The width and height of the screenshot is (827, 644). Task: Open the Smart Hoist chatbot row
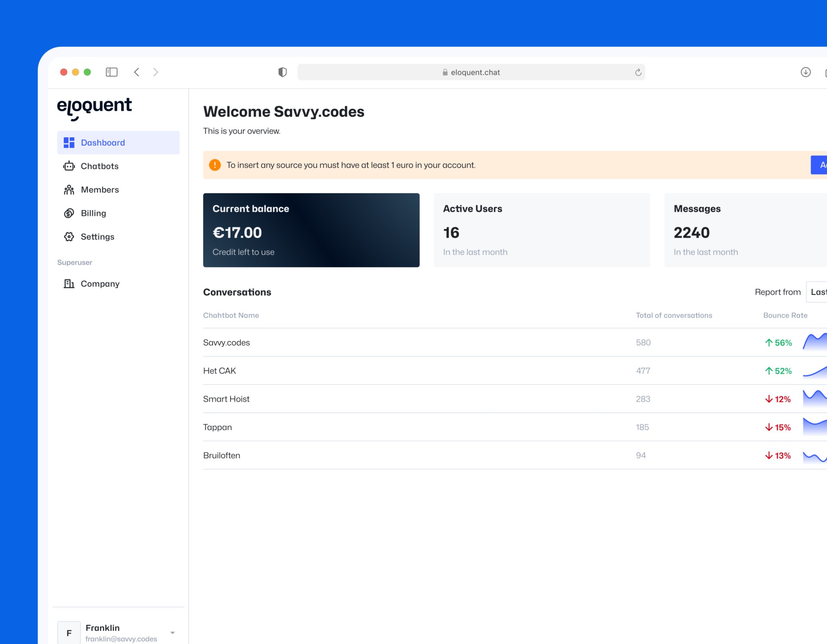point(515,399)
